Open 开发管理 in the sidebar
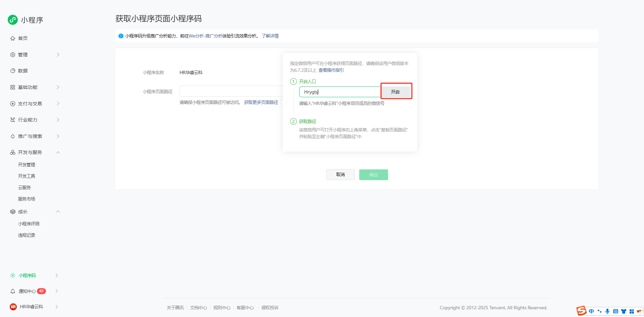644x317 pixels. pos(26,165)
